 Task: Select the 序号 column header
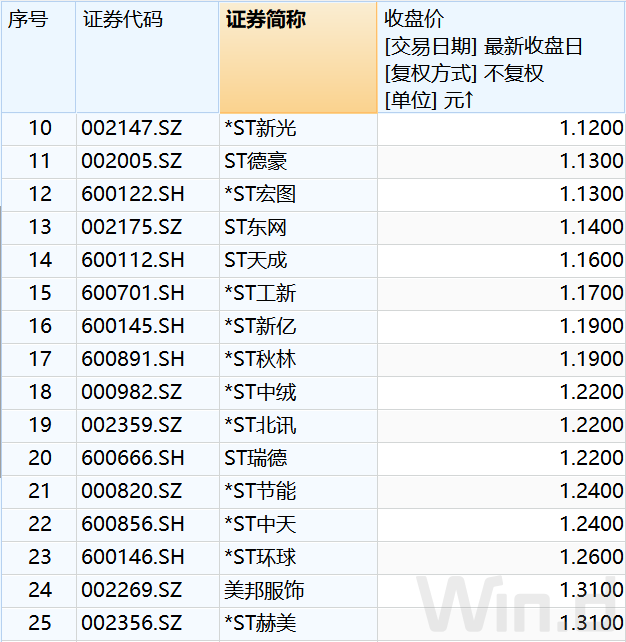click(38, 57)
